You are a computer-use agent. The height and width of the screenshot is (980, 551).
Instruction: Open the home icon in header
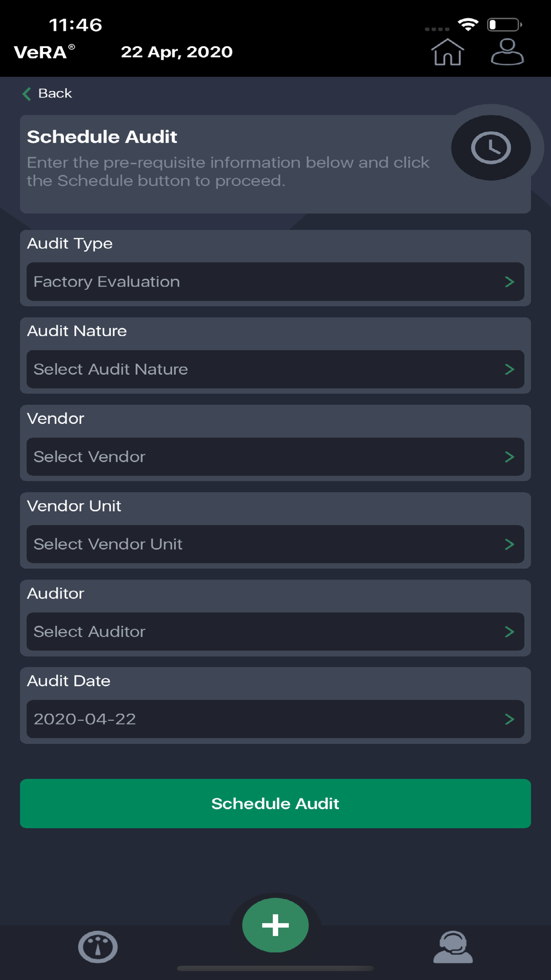[447, 52]
